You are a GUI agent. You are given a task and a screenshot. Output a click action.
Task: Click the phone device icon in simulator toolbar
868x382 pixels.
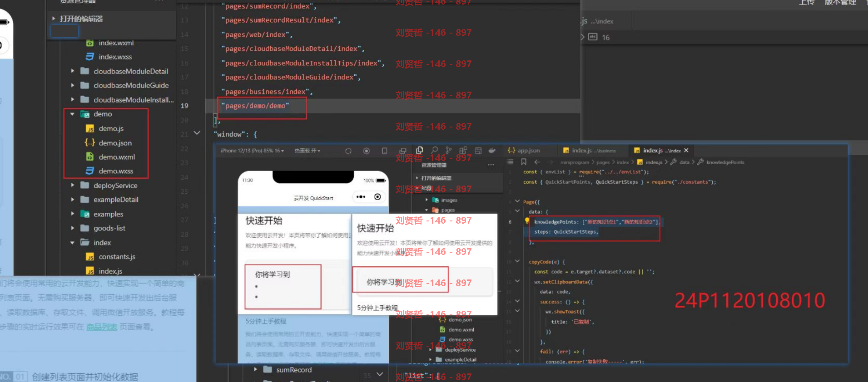click(385, 151)
